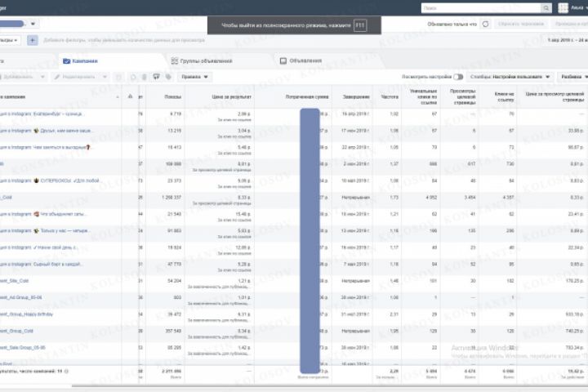This screenshot has height=392, width=588.
Task: Click the blue plus add-filter button
Action: click(32, 40)
